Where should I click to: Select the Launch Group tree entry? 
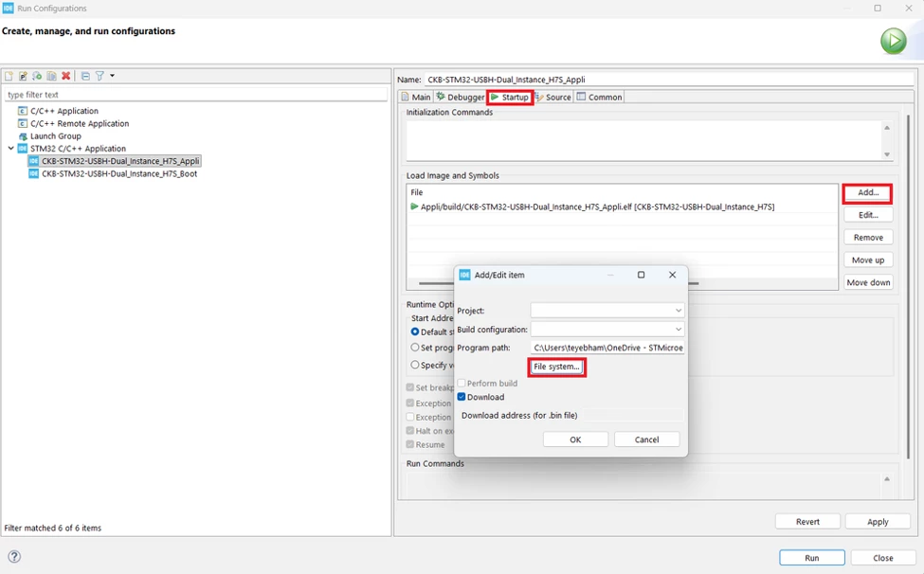(55, 136)
